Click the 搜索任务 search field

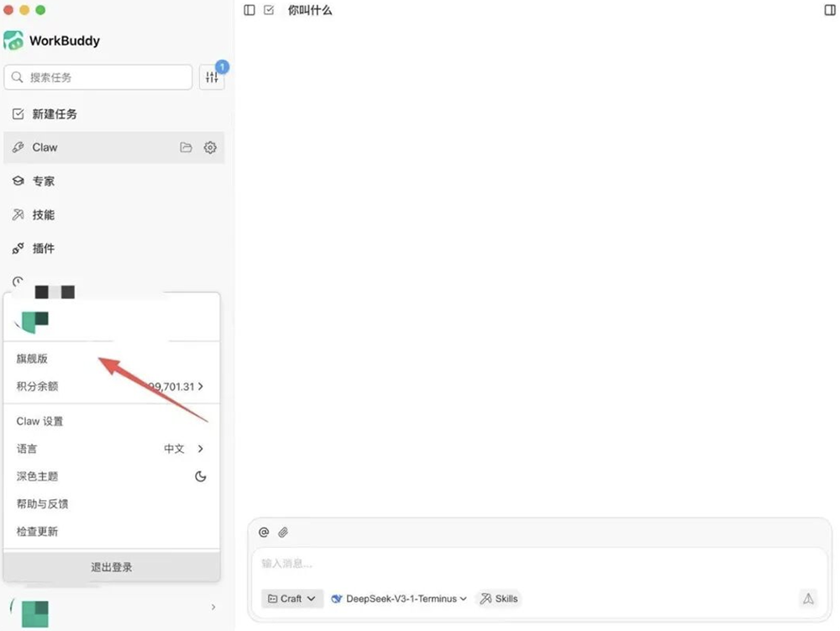pos(98,77)
